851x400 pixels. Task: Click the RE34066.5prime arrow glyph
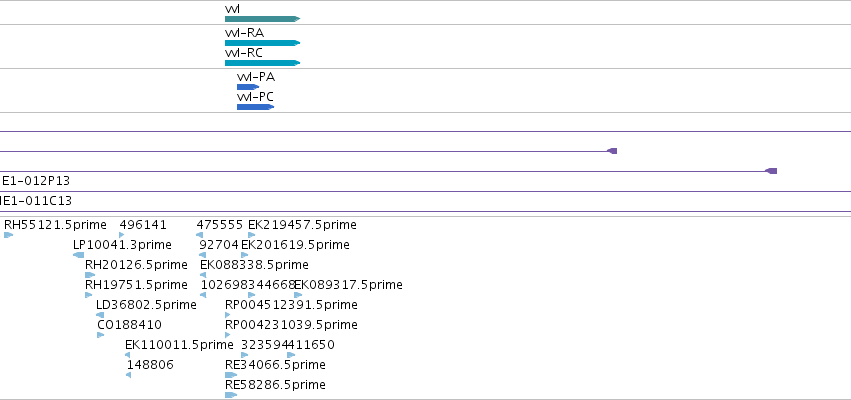tap(231, 375)
